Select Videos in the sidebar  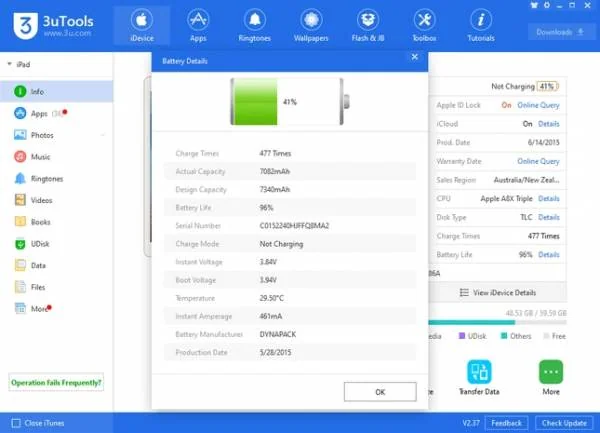click(x=57, y=200)
